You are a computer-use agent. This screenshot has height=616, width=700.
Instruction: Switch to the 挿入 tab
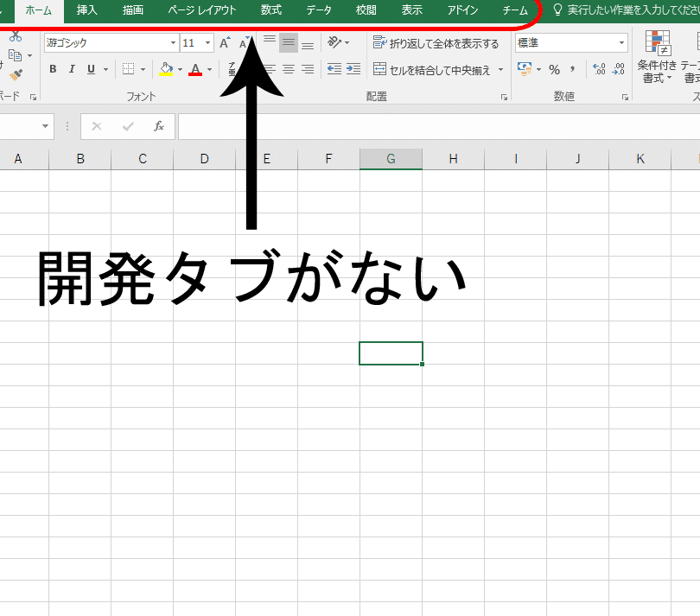87,10
